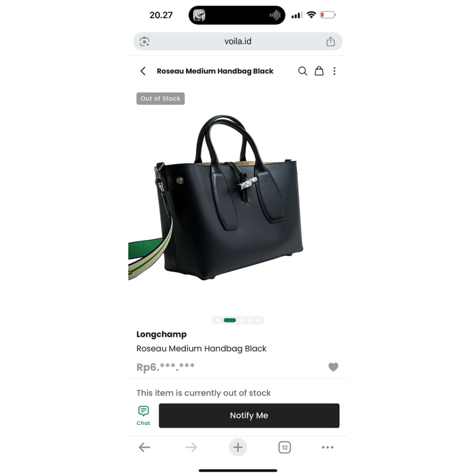Image resolution: width=476 pixels, height=476 pixels.
Task: Tap the media activity pill in status bar
Action: click(x=237, y=15)
